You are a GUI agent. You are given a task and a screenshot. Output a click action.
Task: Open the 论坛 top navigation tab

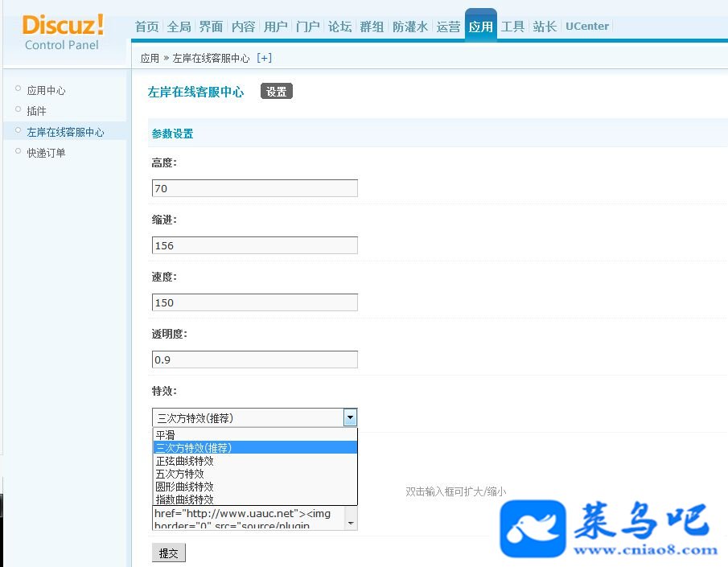[339, 27]
